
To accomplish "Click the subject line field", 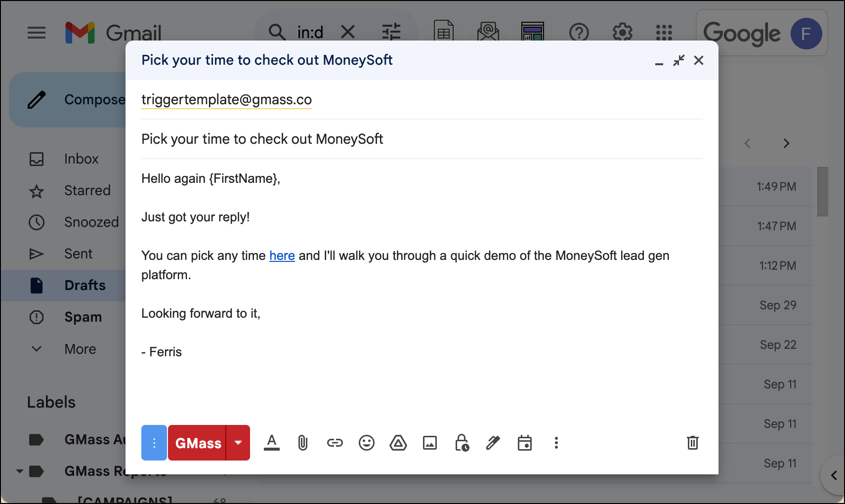I will pyautogui.click(x=422, y=139).
